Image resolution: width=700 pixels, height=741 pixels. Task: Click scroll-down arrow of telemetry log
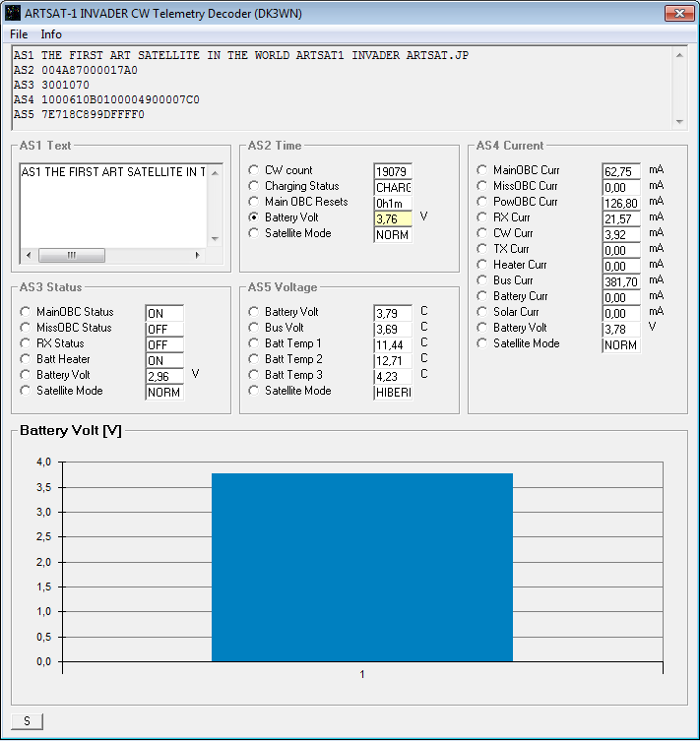pyautogui.click(x=679, y=121)
